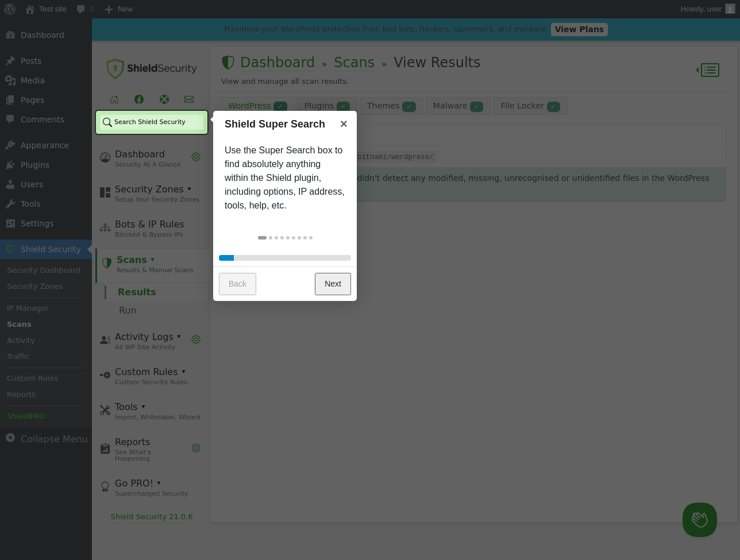Click the first elongated tour step indicator
Viewport: 740px width, 560px height.
point(262,238)
